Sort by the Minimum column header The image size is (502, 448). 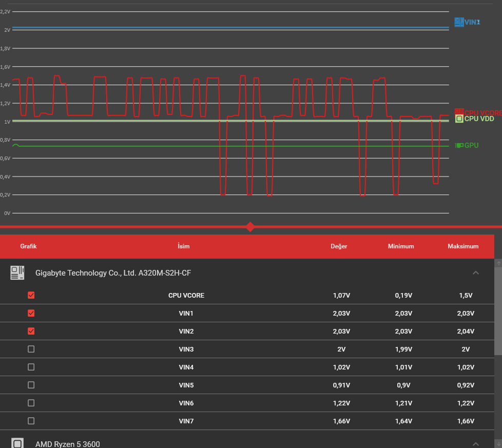(401, 246)
